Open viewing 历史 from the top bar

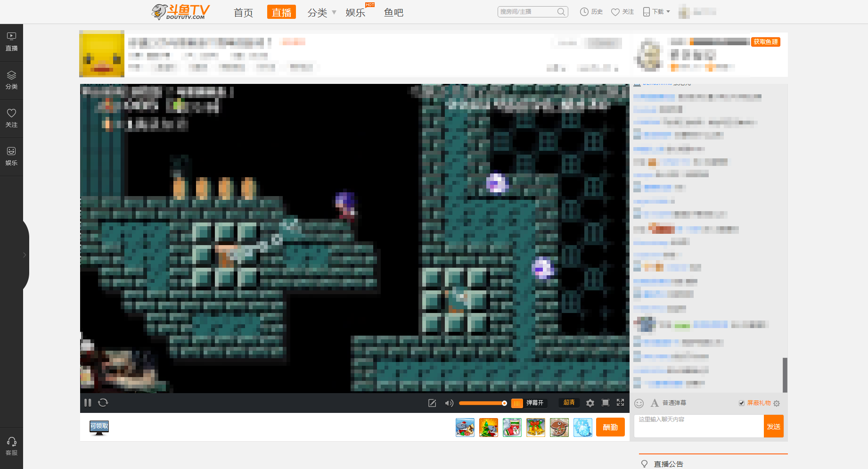point(591,12)
